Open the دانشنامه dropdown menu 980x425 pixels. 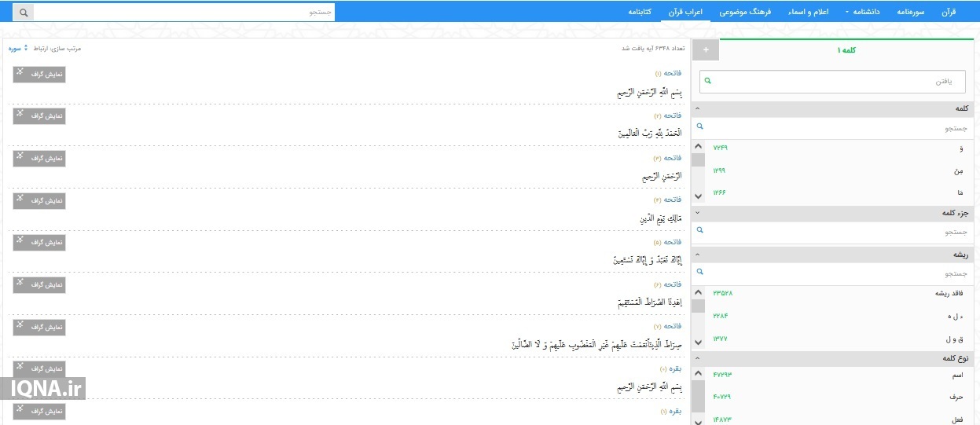pos(861,13)
